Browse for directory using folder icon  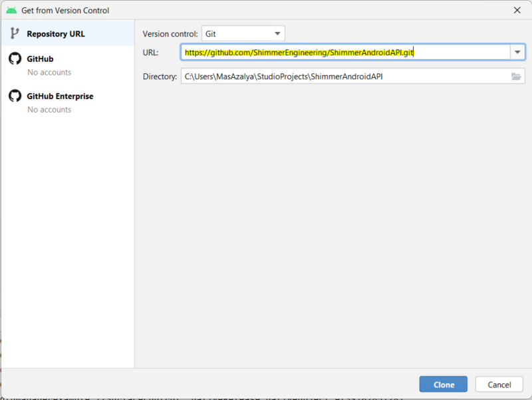(516, 77)
